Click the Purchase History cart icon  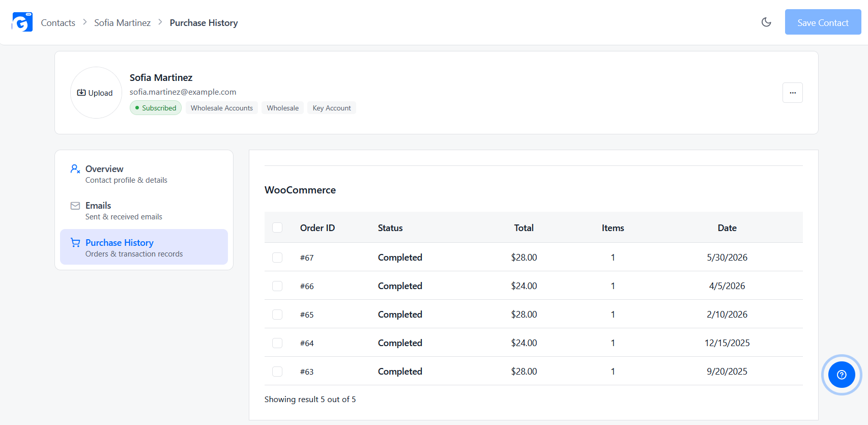(75, 243)
